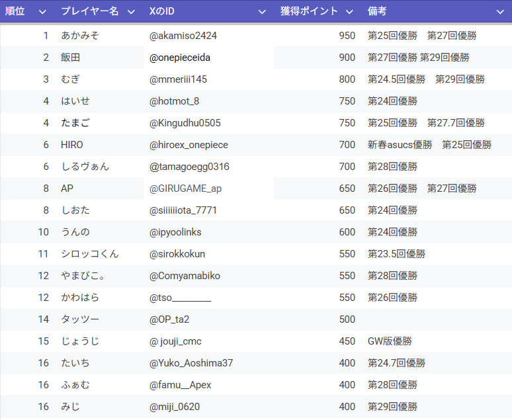Open the プレイヤー名 column filter arrow
The image size is (512, 420).
pos(131,12)
